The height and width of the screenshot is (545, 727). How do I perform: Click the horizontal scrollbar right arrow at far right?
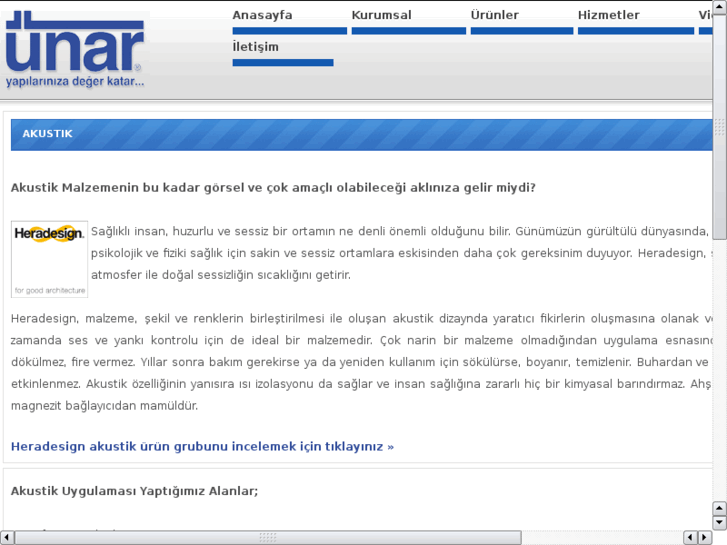coord(705,537)
